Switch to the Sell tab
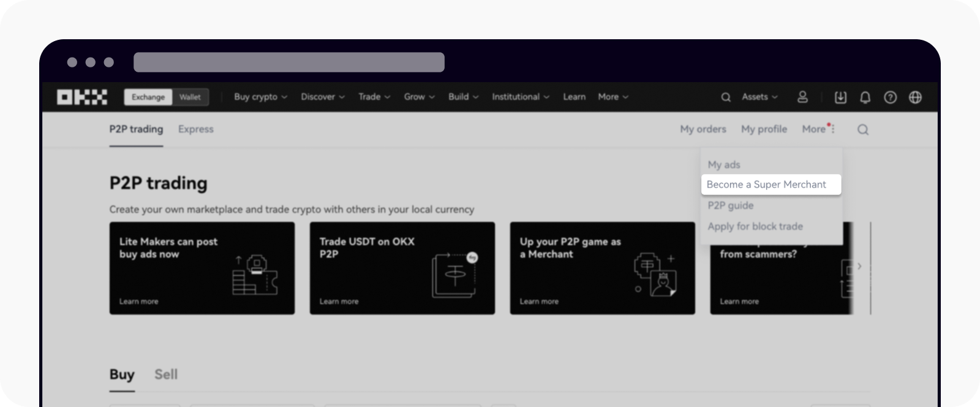The width and height of the screenshot is (980, 407). 166,375
